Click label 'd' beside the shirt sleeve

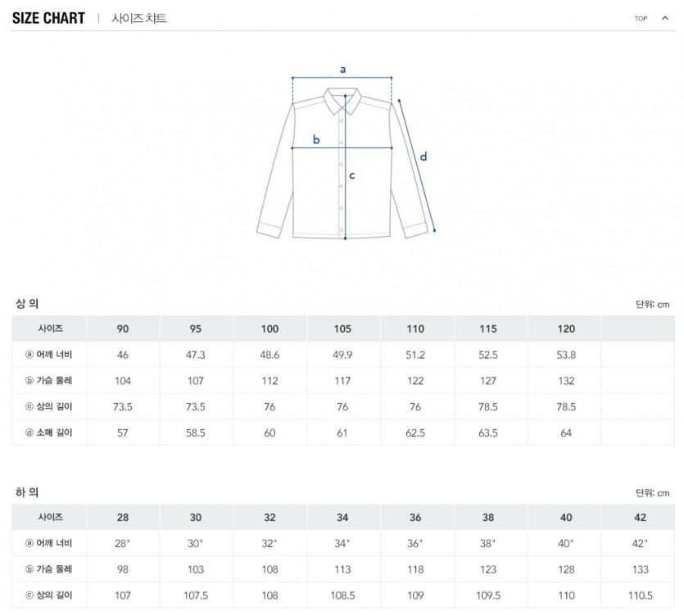click(424, 156)
